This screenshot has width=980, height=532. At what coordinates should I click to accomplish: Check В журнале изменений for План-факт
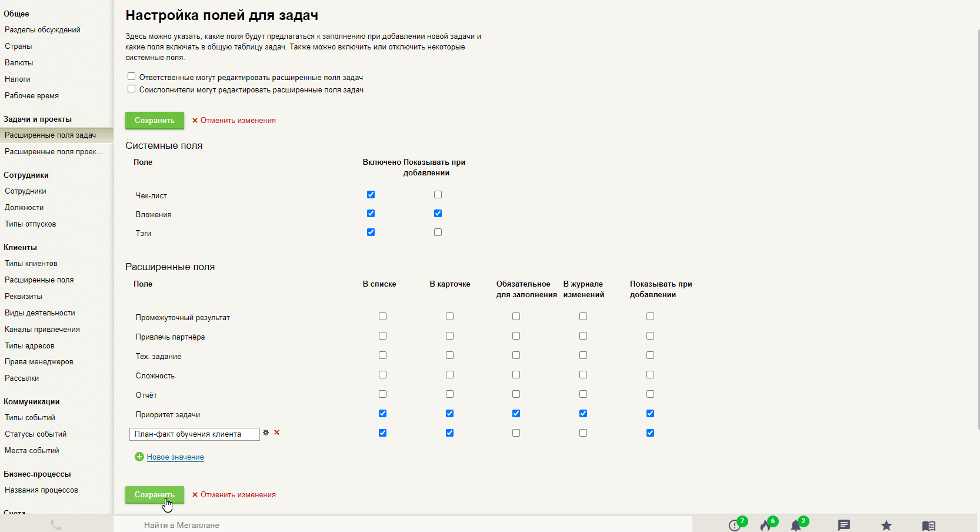(584, 433)
